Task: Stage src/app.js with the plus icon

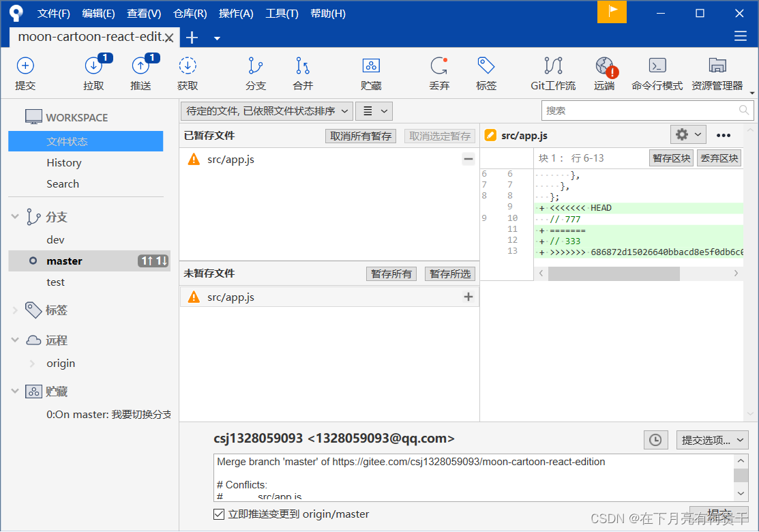Action: point(468,297)
